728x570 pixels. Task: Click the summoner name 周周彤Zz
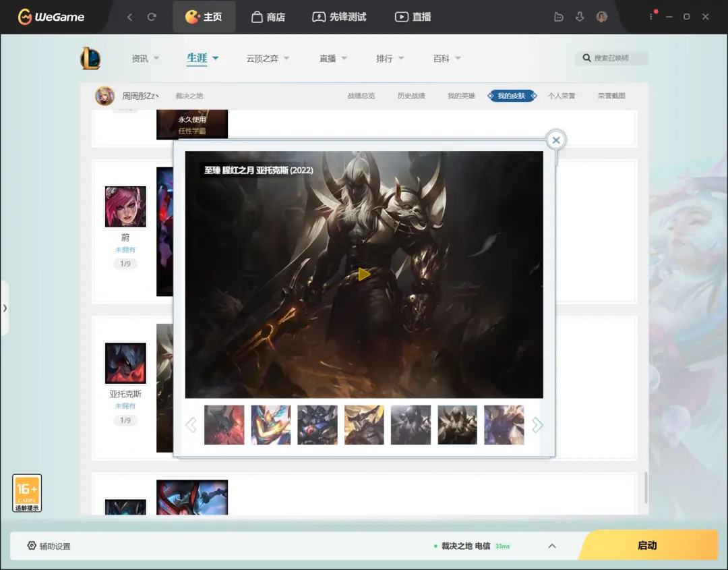(140, 96)
